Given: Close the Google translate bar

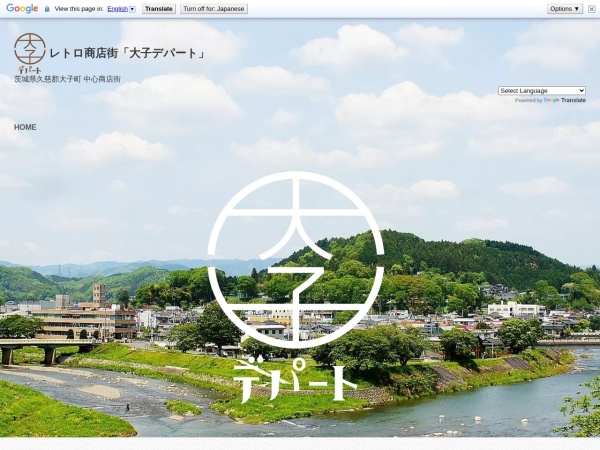Looking at the screenshot, I should 592,9.
